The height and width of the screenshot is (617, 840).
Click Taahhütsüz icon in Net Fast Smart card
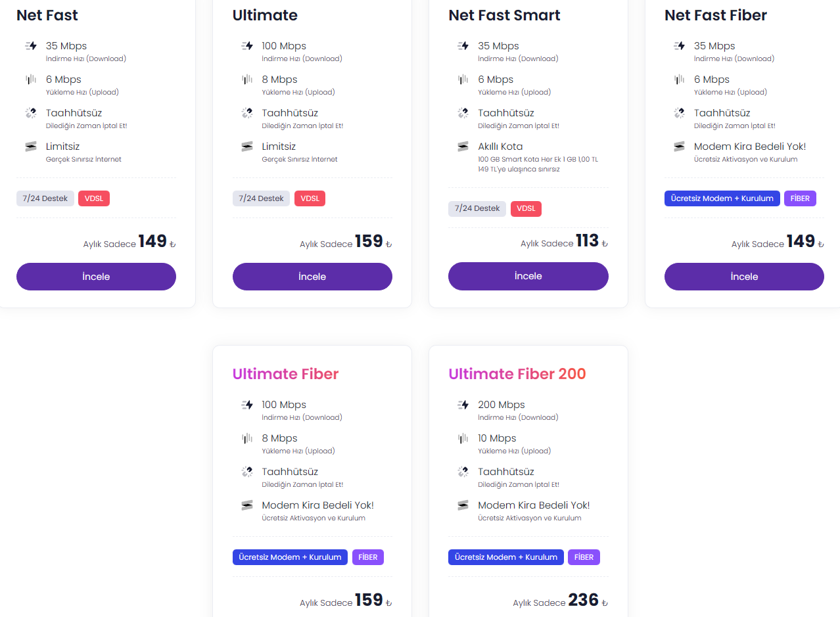pyautogui.click(x=463, y=113)
